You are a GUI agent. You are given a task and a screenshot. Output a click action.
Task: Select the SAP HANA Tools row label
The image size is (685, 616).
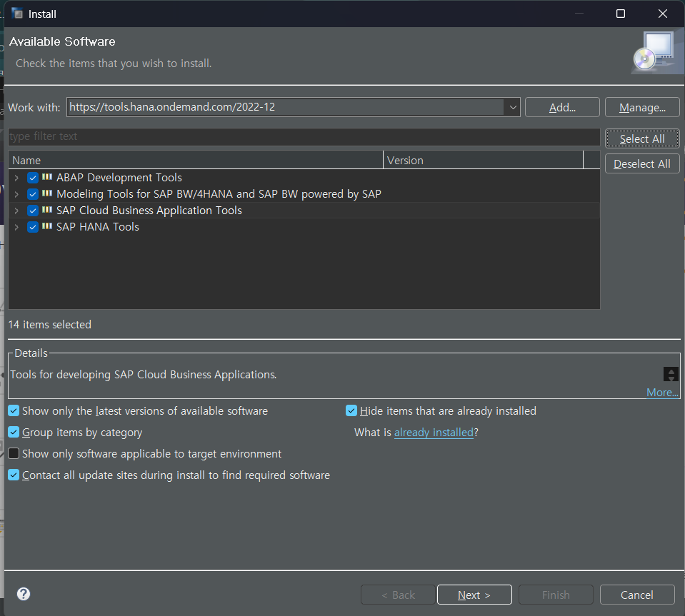click(98, 227)
